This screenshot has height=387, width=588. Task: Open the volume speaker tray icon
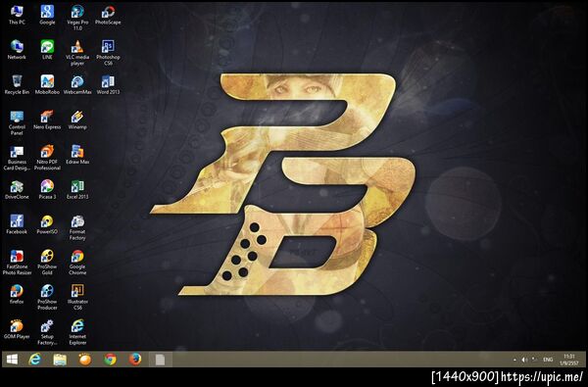point(524,360)
